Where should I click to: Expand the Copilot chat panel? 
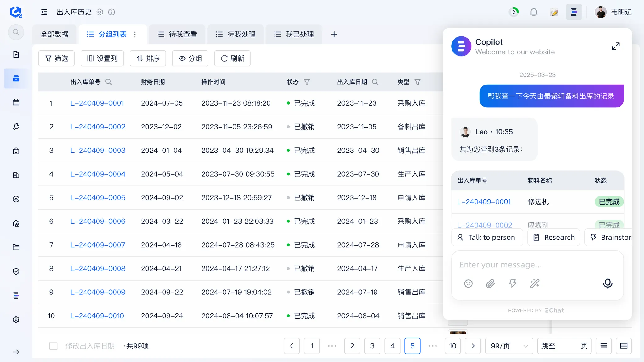[615, 47]
